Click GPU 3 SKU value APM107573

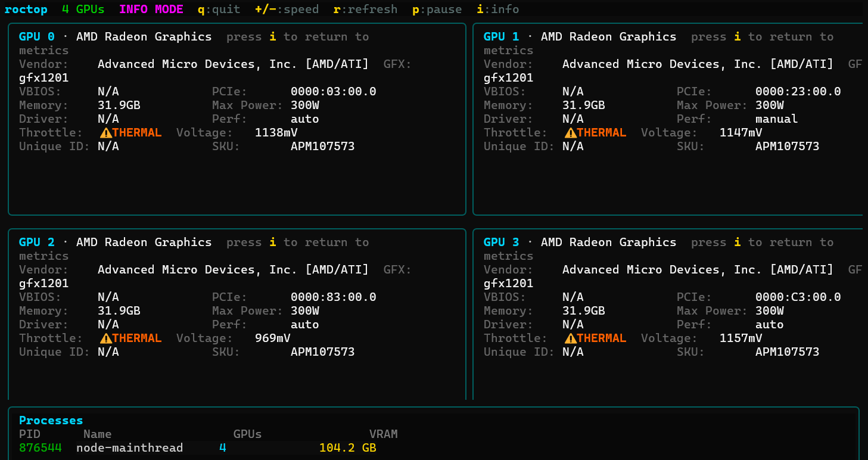tap(788, 352)
